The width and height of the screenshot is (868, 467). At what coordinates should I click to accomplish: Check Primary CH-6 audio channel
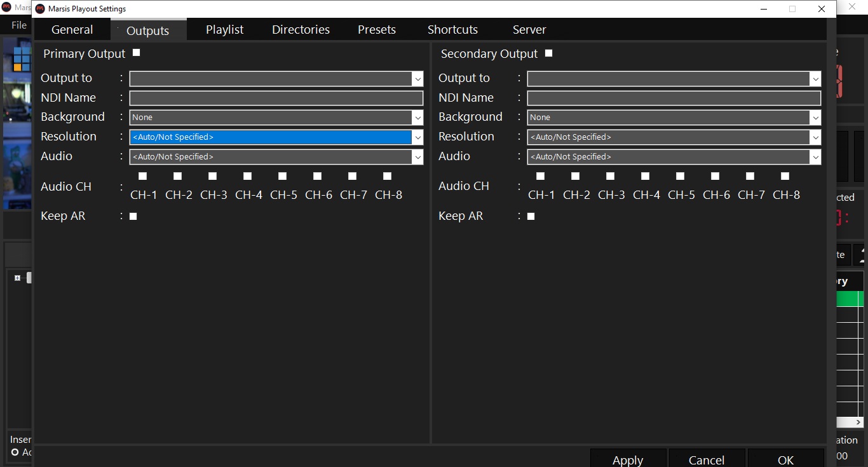pos(317,176)
